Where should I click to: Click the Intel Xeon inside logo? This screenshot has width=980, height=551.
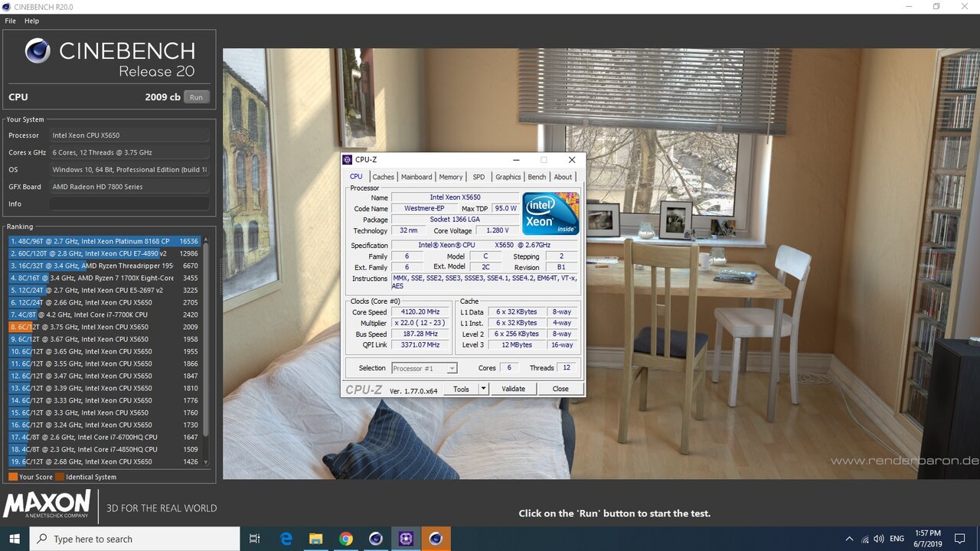(550, 214)
